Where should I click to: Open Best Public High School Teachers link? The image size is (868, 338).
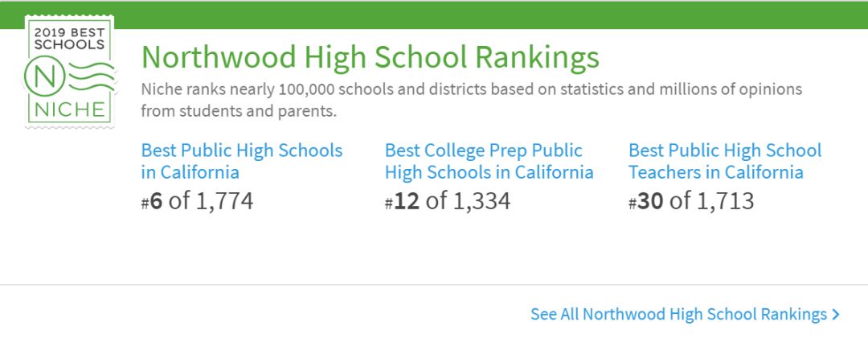pyautogui.click(x=725, y=161)
